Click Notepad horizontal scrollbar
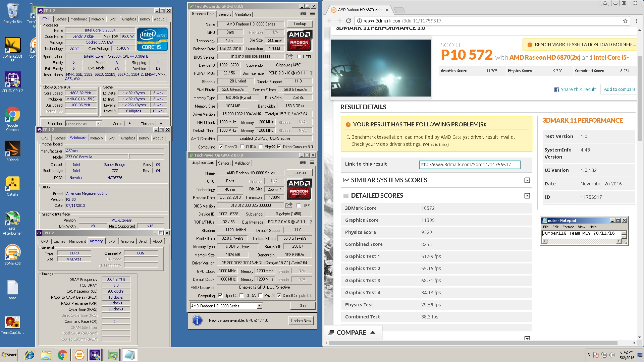 [x=581, y=241]
